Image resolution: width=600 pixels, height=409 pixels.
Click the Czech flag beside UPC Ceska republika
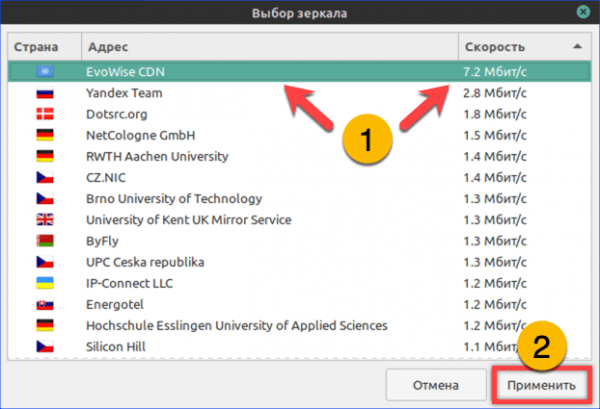tap(45, 262)
